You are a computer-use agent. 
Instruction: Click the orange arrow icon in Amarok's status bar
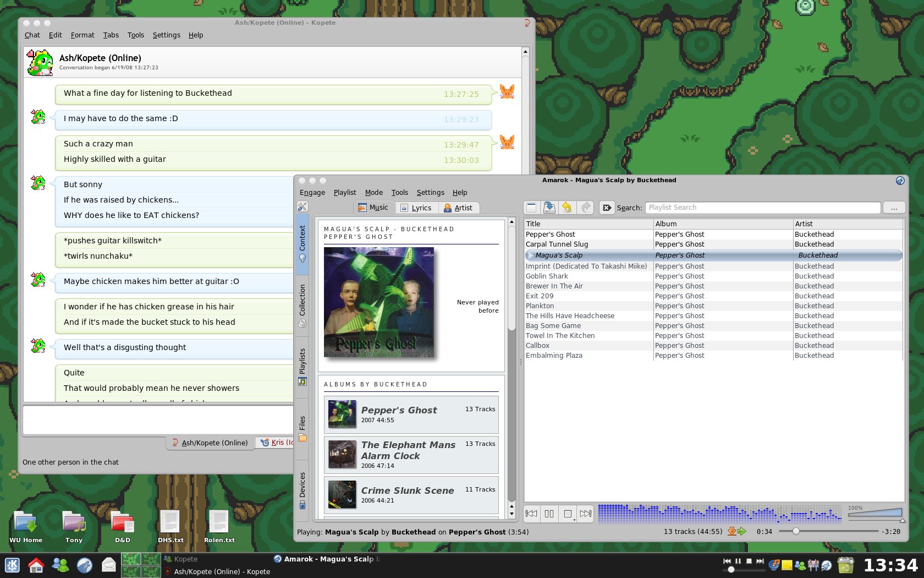732,531
